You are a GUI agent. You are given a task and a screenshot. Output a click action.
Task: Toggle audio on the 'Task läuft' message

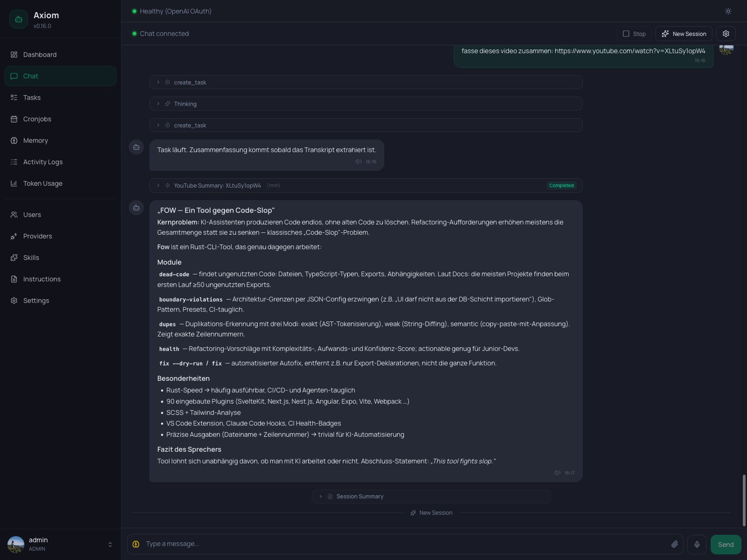coord(358,161)
